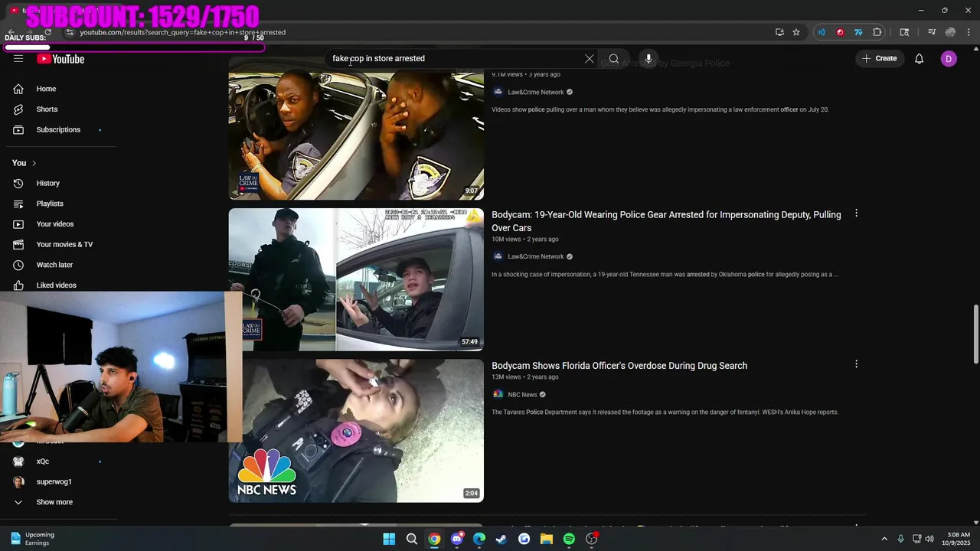Open the Upcoming Earnings taskbar widget
The height and width of the screenshot is (551, 980).
point(32,539)
